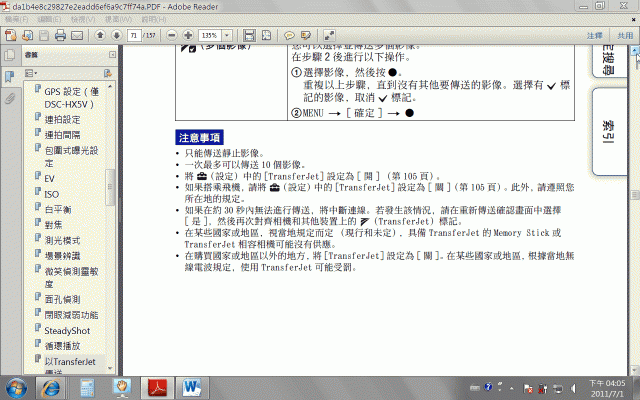
Task: Click the volume speaker tray icon
Action: (573, 388)
